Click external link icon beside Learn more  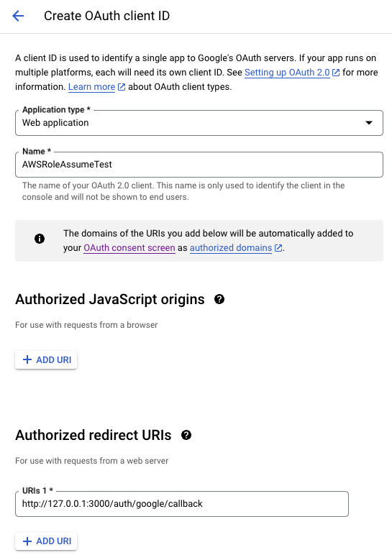[122, 87]
